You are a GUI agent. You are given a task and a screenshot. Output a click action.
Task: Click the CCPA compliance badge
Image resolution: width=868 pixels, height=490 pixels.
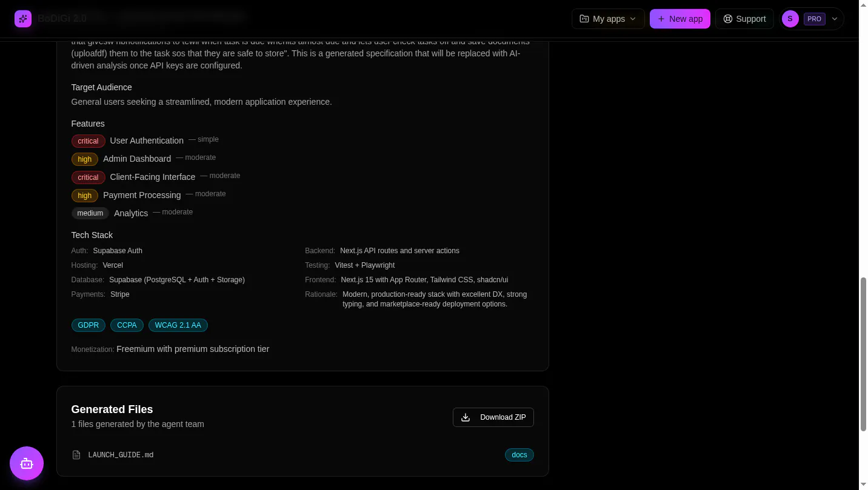point(127,325)
